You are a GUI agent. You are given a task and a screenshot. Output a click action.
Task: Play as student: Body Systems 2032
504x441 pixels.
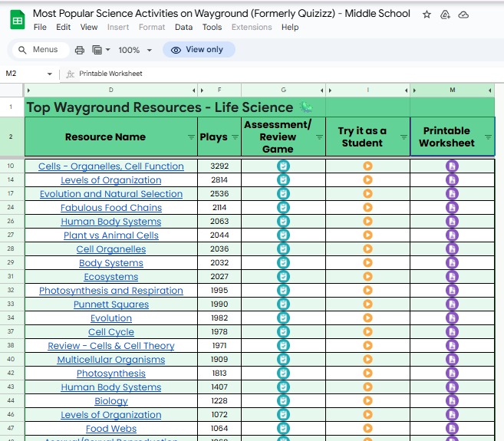367,263
